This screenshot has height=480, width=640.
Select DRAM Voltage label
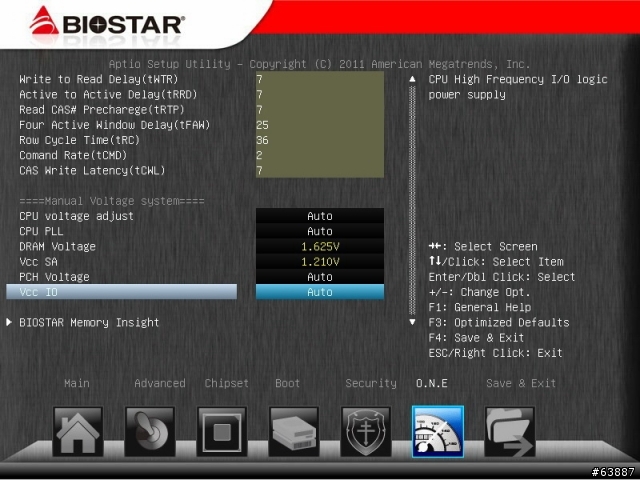tap(57, 247)
